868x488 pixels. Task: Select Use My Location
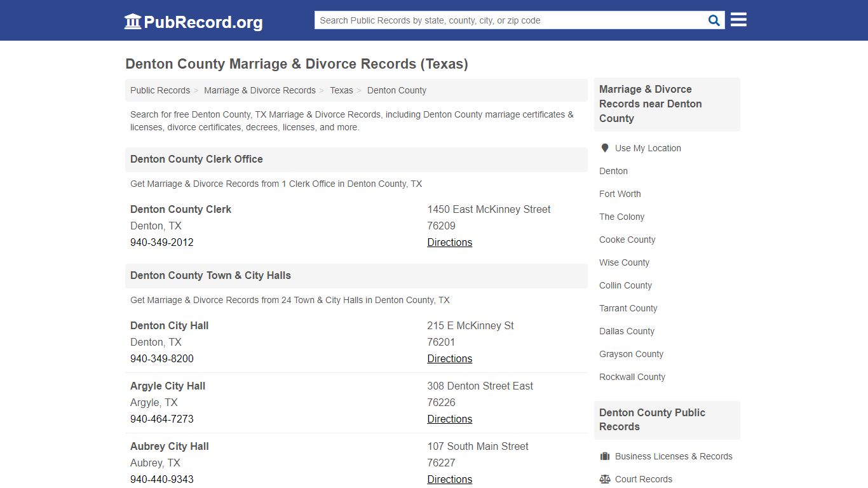tap(648, 148)
